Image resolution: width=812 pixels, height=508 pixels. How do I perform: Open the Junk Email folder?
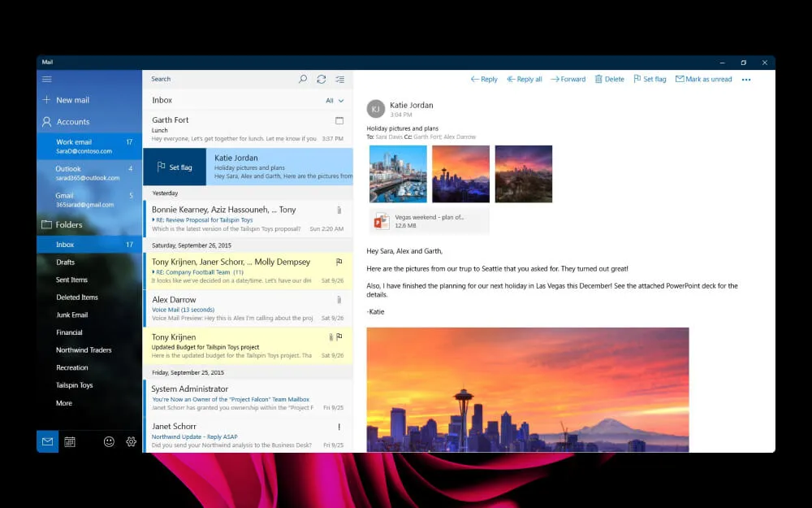71,315
